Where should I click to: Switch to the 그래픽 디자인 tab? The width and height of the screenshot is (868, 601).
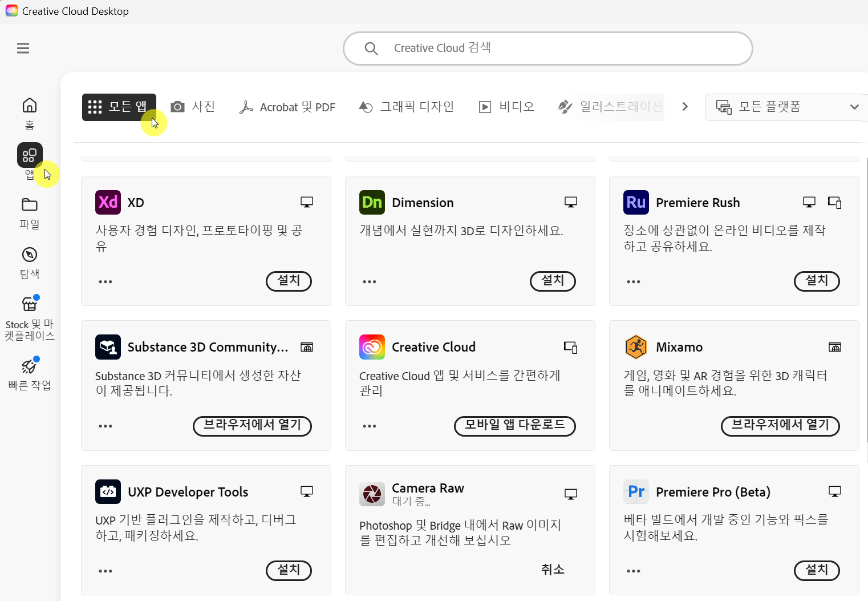click(x=406, y=107)
